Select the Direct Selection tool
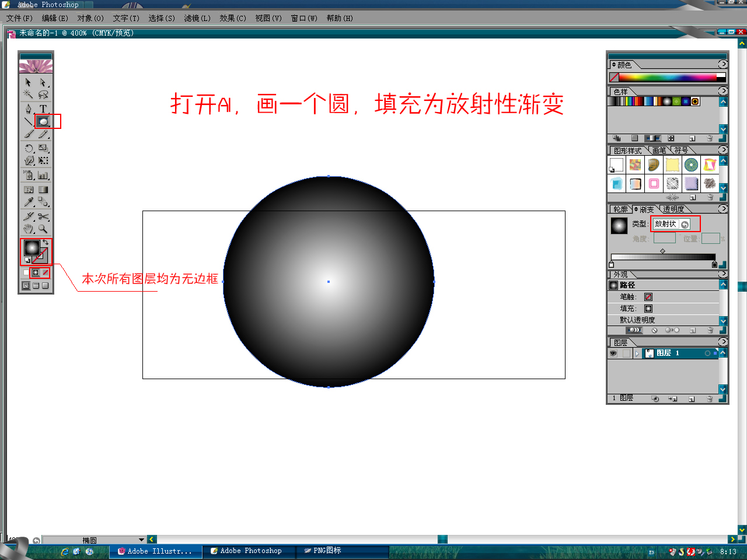 click(x=43, y=82)
